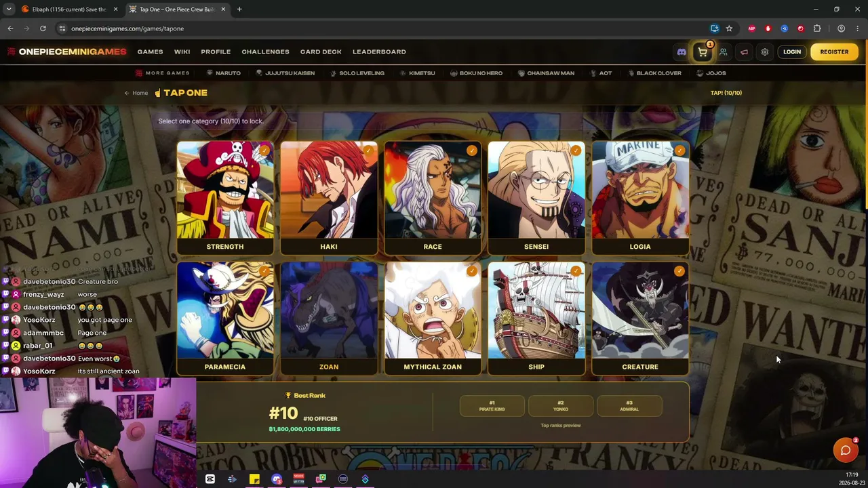Open the Chrome profile avatar icon
Image resolution: width=868 pixels, height=488 pixels.
click(841, 28)
